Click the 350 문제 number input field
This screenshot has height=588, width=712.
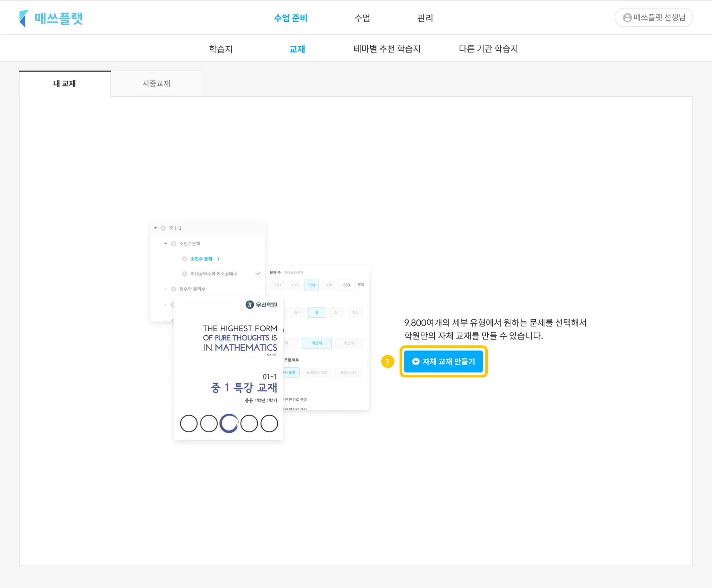click(346, 285)
